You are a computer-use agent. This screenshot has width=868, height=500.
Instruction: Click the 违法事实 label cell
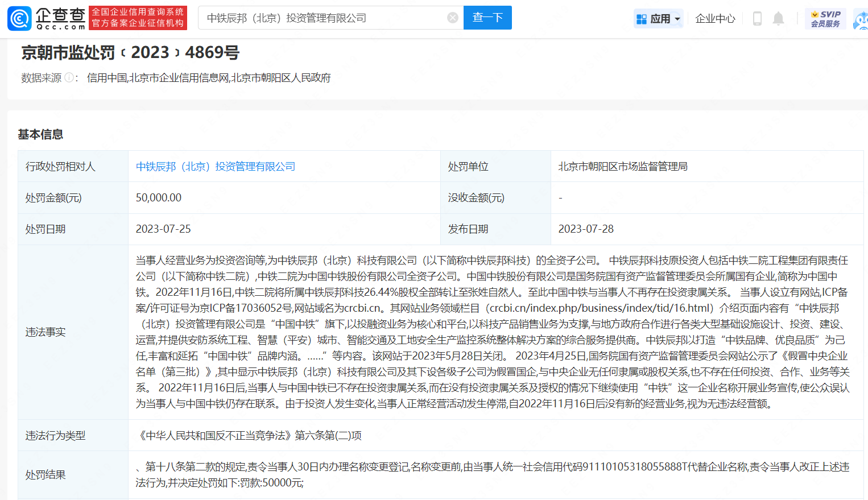(73, 332)
